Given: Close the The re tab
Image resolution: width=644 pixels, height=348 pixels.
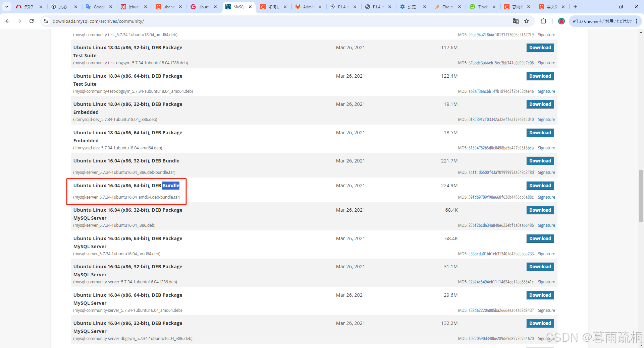Looking at the screenshot, I should click(460, 7).
